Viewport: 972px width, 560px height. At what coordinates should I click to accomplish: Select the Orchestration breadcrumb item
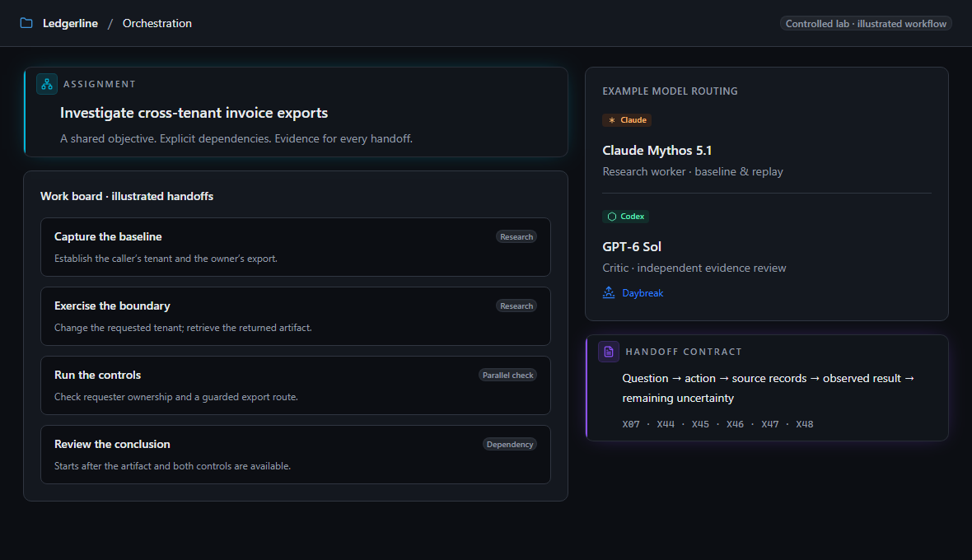coord(157,23)
